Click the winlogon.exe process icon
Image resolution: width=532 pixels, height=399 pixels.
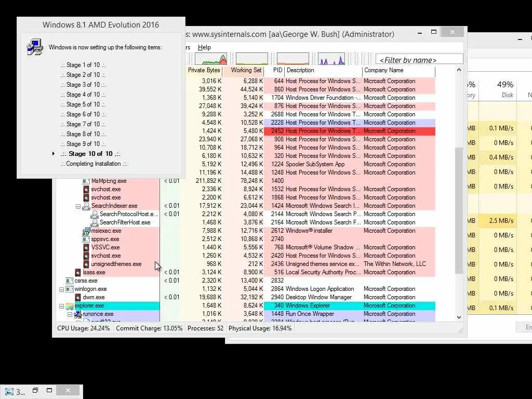70,289
